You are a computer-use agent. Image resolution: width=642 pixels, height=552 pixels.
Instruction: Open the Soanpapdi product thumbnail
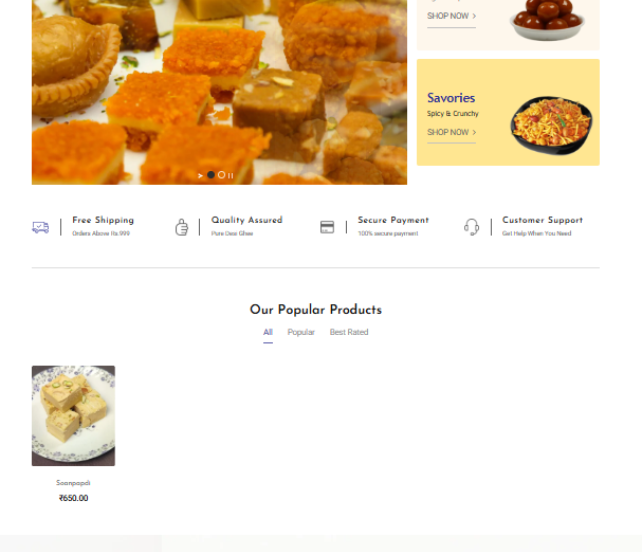[73, 416]
